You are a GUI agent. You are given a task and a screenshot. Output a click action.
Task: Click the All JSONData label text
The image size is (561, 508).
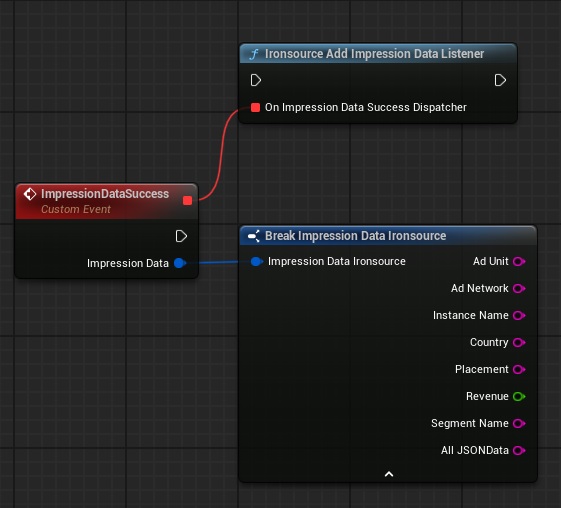(x=474, y=450)
